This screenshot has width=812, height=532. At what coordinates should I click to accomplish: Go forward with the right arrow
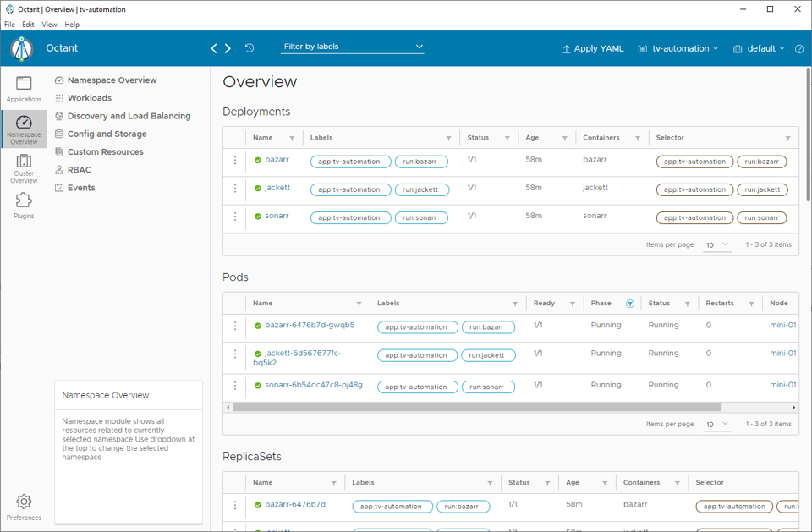(228, 48)
